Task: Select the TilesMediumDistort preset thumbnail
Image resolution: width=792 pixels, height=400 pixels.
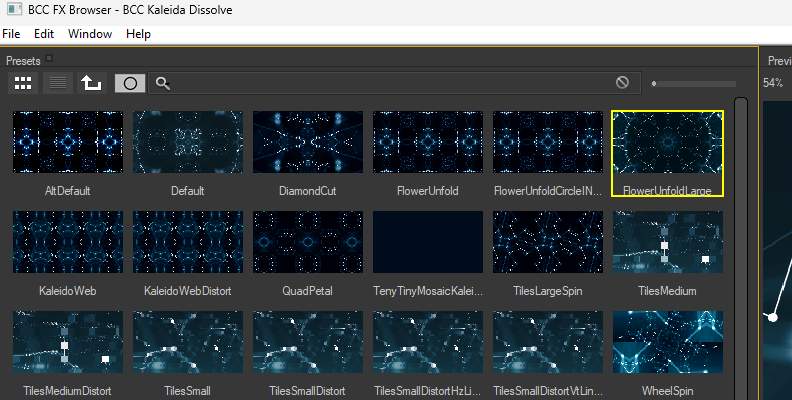Action: pos(68,342)
